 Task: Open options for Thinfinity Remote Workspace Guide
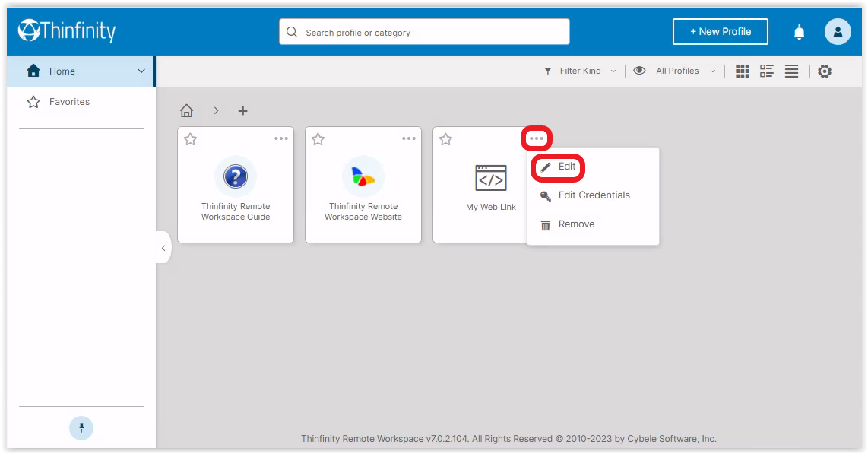point(281,138)
